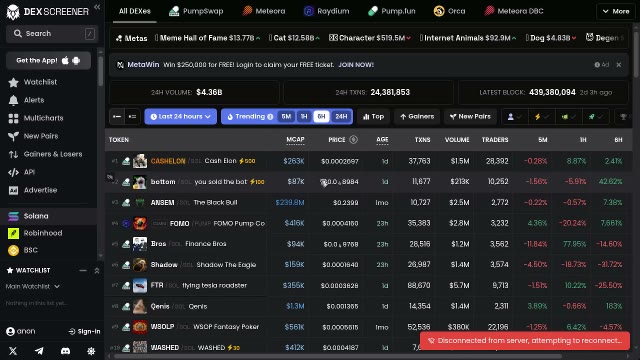Expand the Meme Hall of Fame meta
The height and width of the screenshot is (360, 640).
point(207,38)
